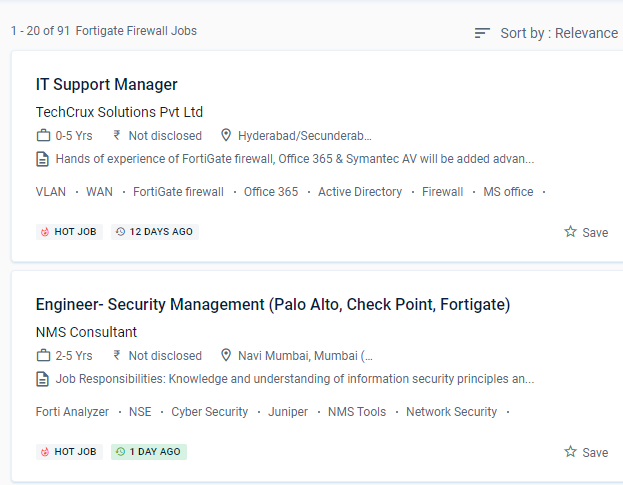Open the Sort by Relevance dropdown

558,33
